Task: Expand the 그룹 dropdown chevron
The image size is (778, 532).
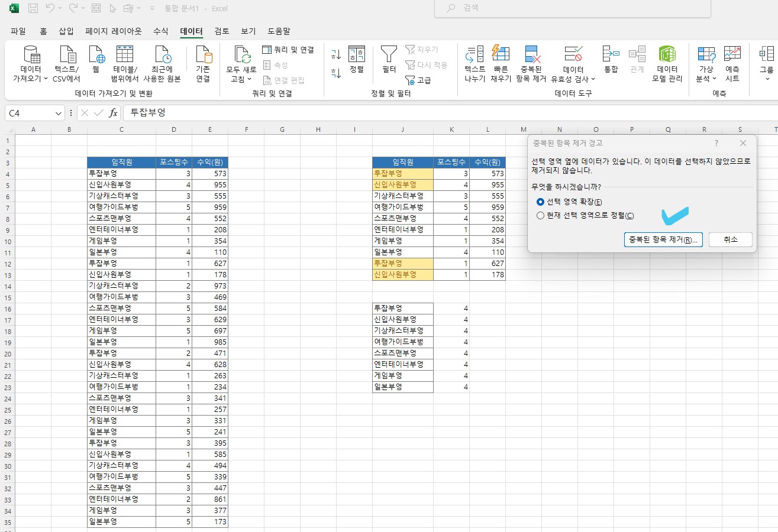Action: pyautogui.click(x=767, y=78)
